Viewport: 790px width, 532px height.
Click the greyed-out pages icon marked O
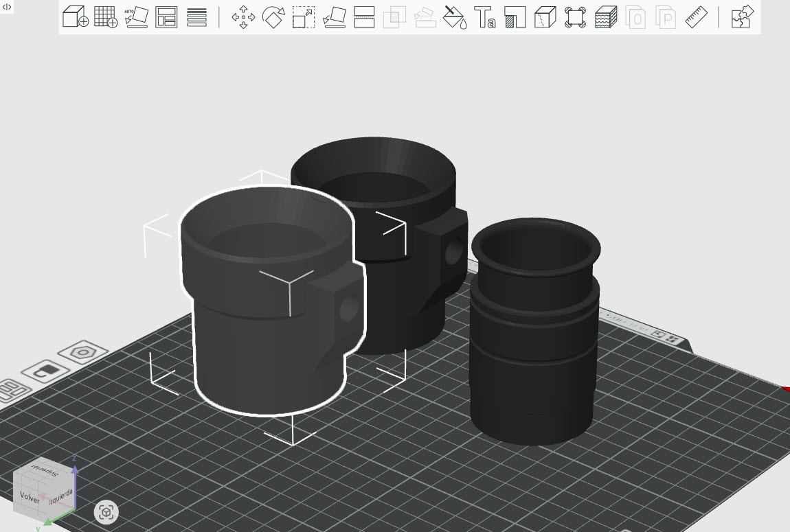(636, 17)
